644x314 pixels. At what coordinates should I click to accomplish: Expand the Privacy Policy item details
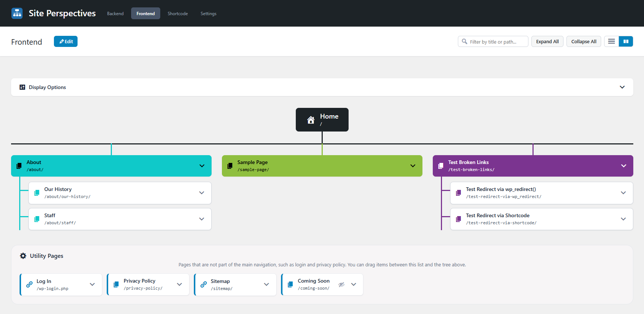point(179,284)
